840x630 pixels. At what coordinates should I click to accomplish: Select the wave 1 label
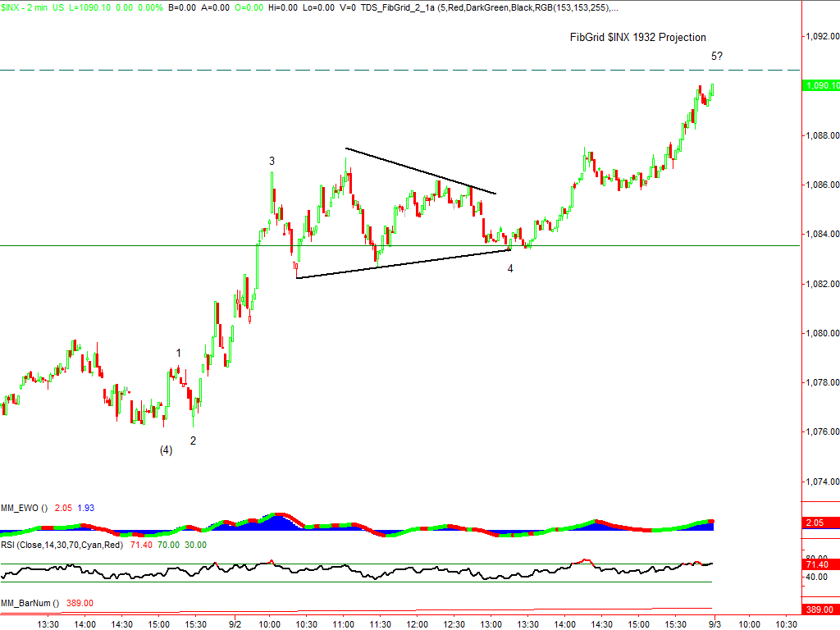pos(178,353)
